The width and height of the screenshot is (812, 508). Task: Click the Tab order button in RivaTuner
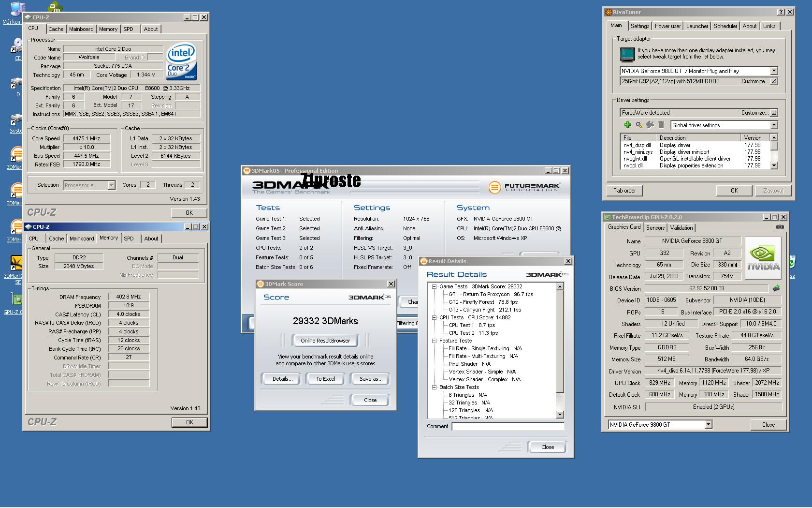(x=624, y=191)
